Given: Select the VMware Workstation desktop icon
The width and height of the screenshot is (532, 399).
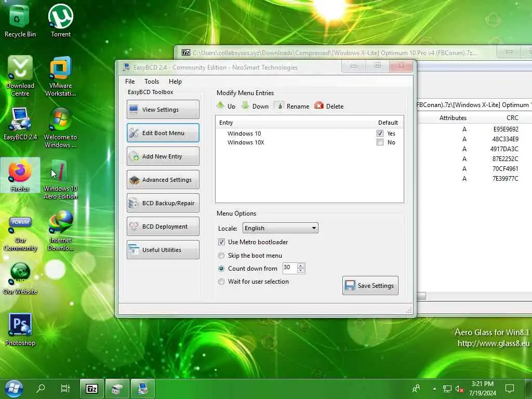Looking at the screenshot, I should [x=61, y=76].
